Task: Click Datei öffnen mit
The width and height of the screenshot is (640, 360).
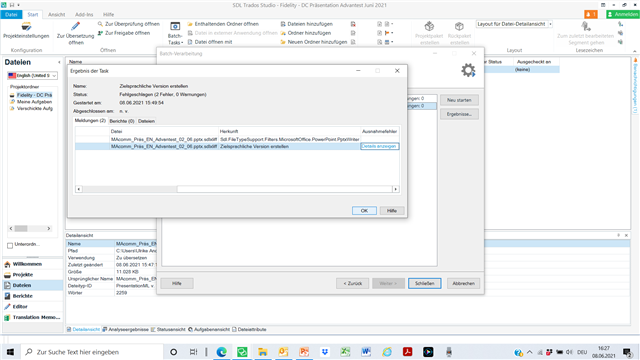Action: (x=209, y=42)
